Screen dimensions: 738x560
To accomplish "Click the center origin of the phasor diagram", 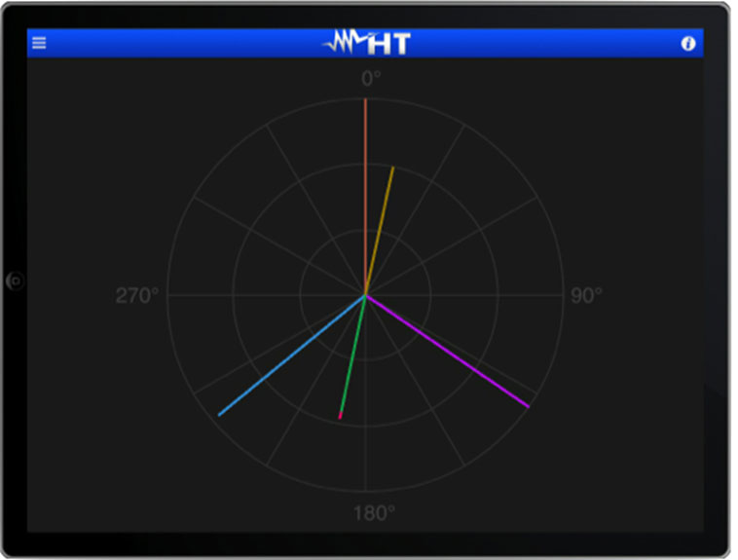I will 365,295.
